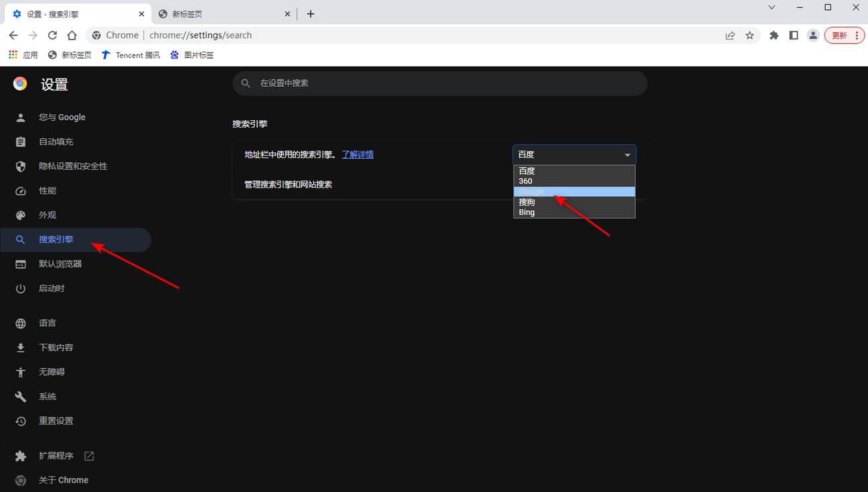Close the 新标签页 tab
Viewport: 868px width, 492px height.
click(288, 14)
